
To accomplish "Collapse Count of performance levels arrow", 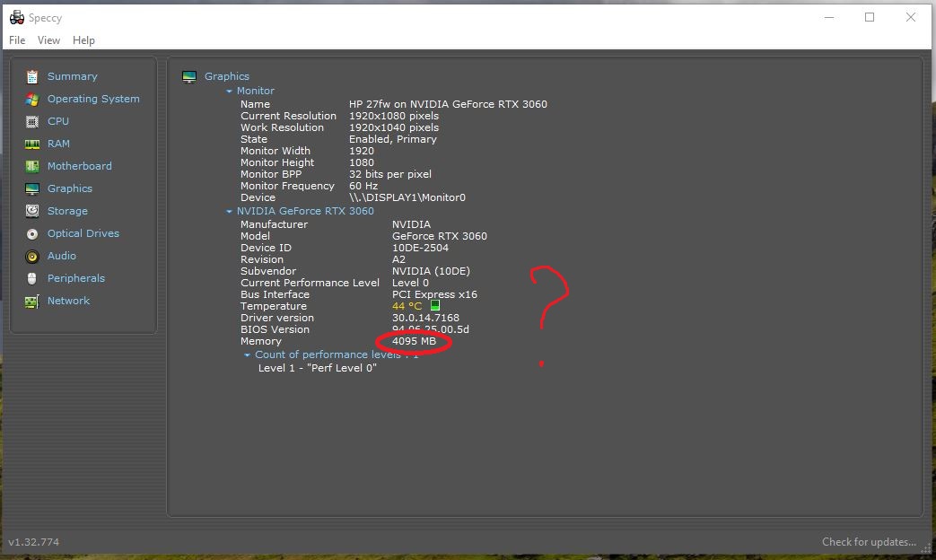I will coord(247,355).
